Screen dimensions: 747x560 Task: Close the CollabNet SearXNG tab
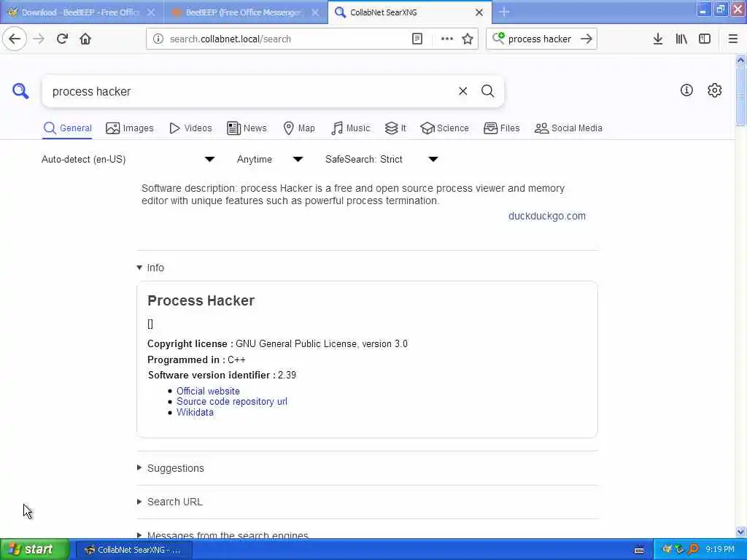(479, 12)
